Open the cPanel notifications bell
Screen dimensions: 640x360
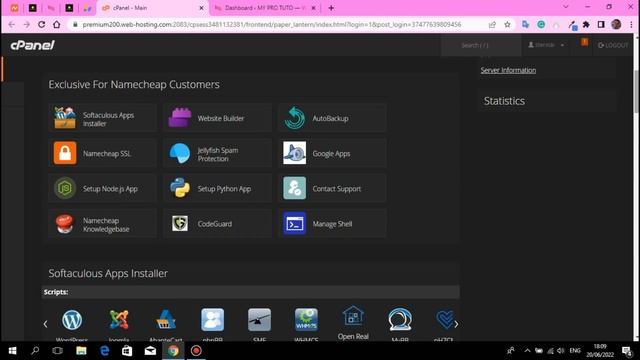pos(584,42)
